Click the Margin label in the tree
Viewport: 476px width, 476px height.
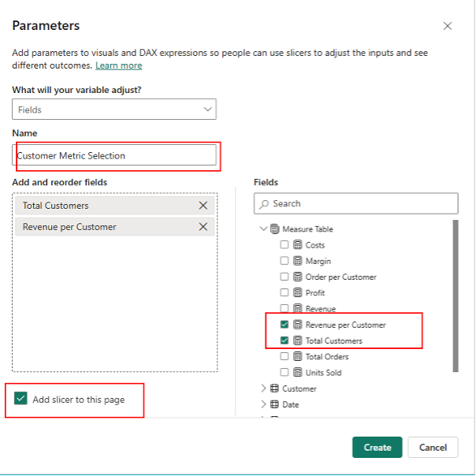(x=318, y=261)
